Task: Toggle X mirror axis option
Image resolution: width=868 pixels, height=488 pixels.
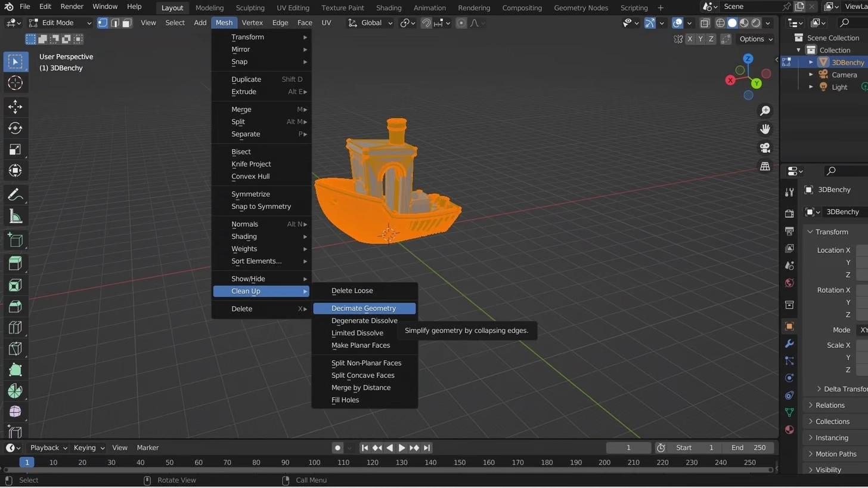Action: pyautogui.click(x=690, y=39)
